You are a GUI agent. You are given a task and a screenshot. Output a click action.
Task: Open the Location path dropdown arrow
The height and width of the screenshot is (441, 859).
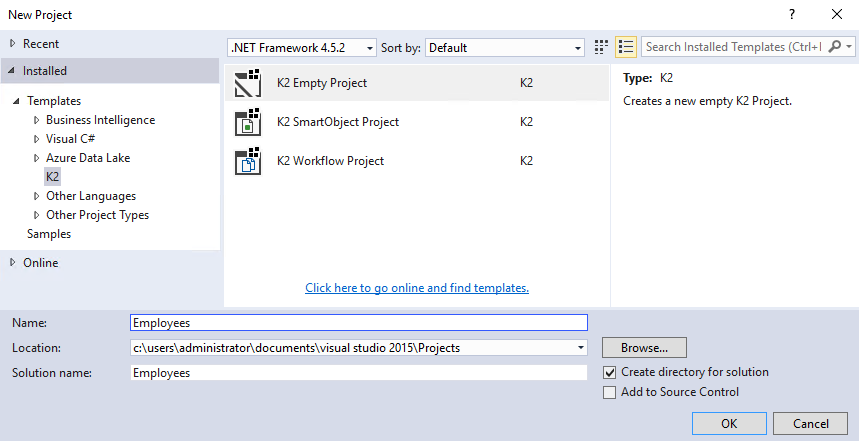[580, 348]
